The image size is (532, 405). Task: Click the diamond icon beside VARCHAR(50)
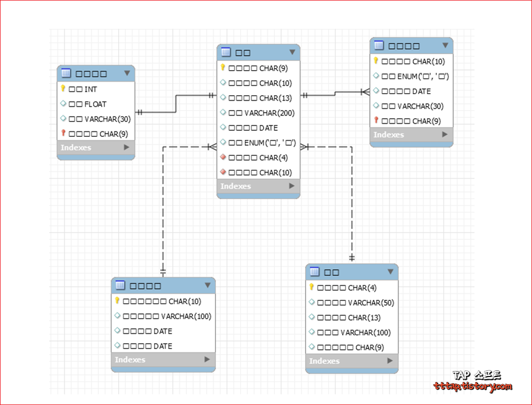pyautogui.click(x=312, y=302)
